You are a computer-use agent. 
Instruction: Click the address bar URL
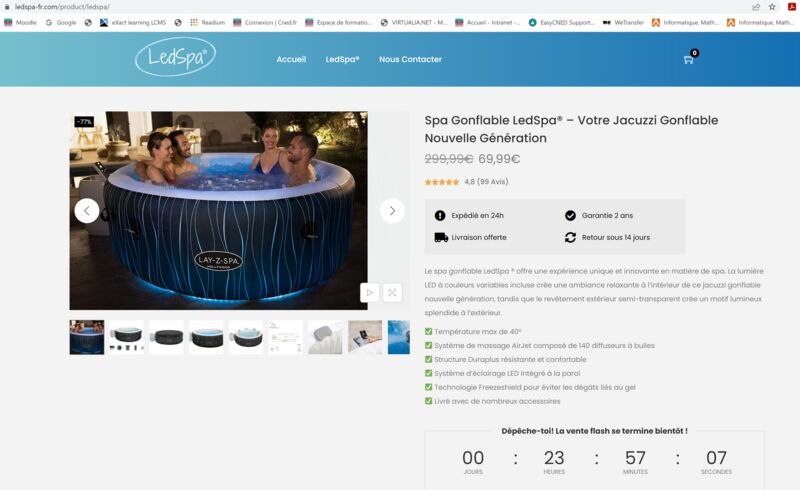pos(62,7)
